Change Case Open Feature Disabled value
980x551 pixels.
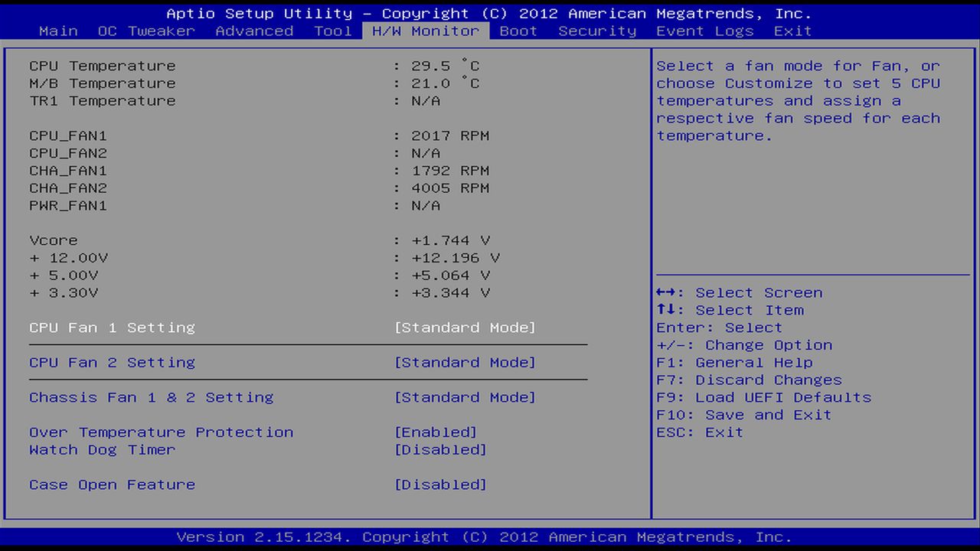tap(440, 485)
